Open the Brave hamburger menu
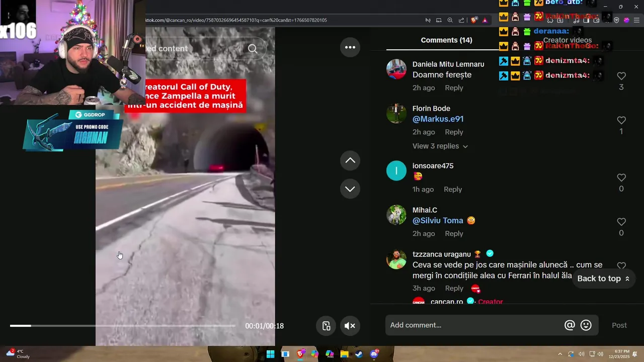 point(636,20)
